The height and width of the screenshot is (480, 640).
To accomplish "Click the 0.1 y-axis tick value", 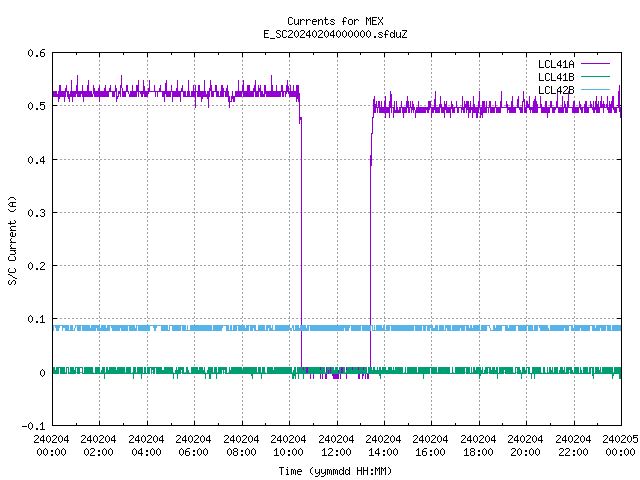I will click(x=36, y=319).
